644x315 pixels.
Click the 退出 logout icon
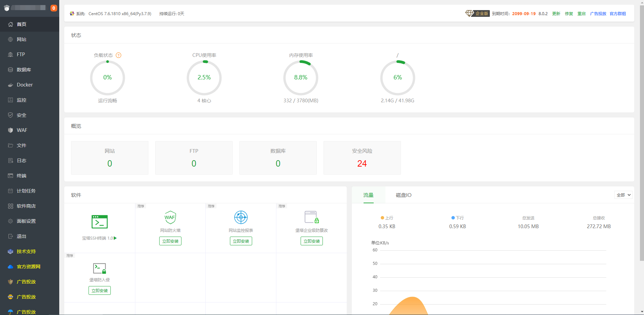[x=10, y=236]
